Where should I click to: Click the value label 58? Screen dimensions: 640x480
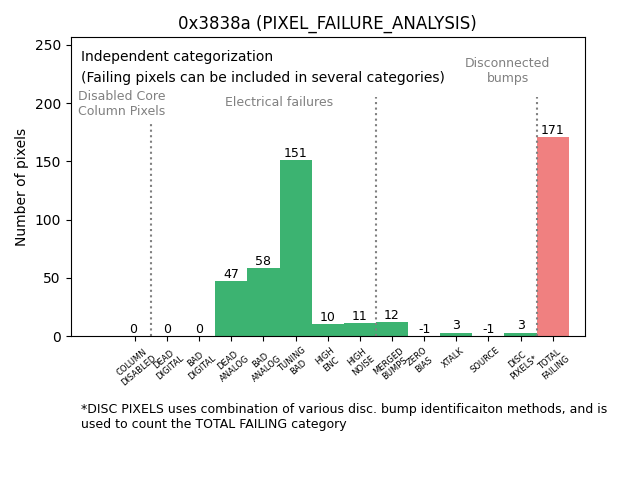click(263, 261)
